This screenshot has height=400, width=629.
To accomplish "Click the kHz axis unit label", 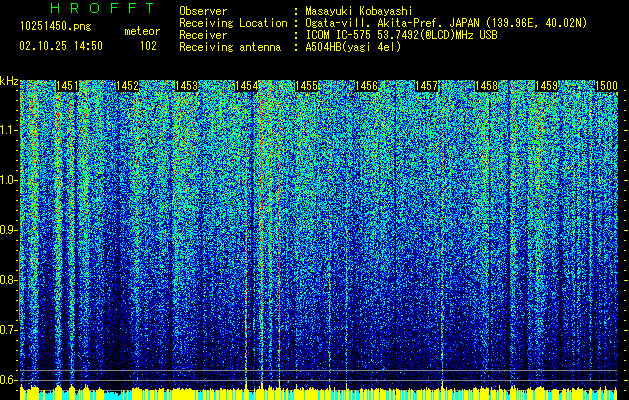I will (x=9, y=82).
